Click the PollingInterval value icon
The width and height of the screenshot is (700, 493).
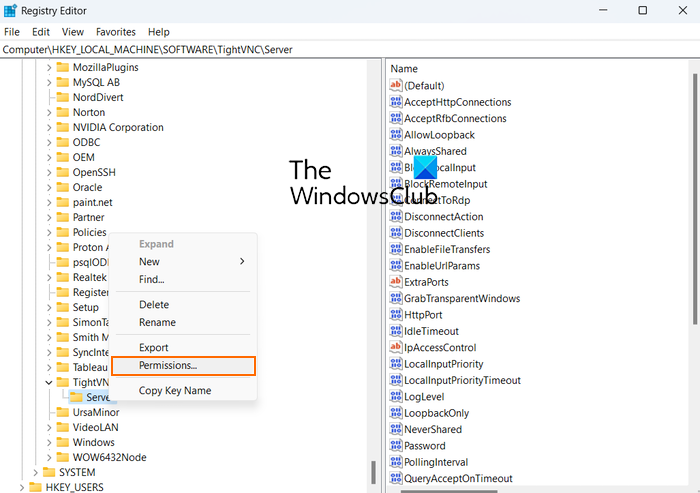pos(396,462)
